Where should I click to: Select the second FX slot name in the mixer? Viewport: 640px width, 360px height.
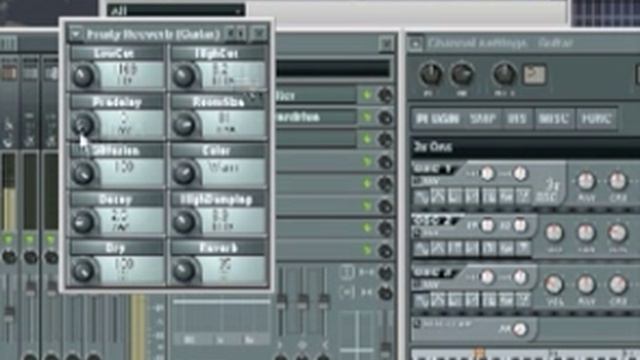(316, 118)
